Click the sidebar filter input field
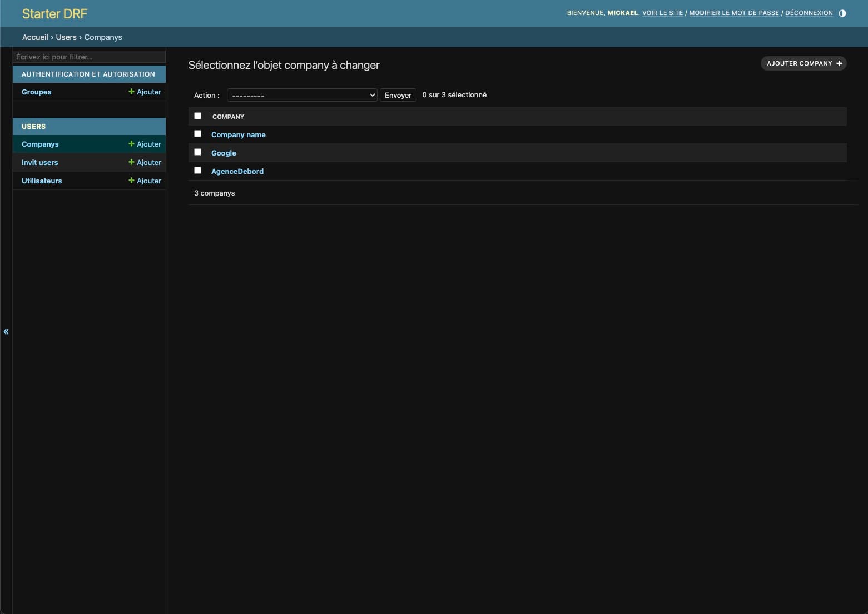 [89, 57]
